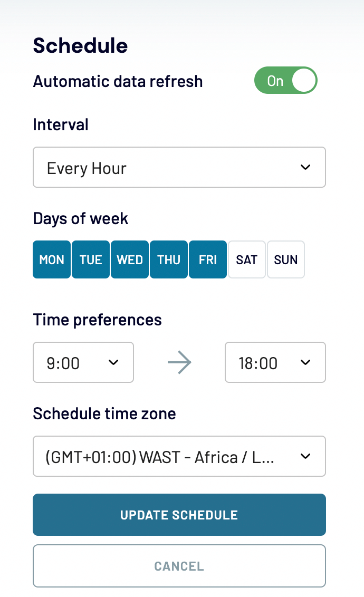The width and height of the screenshot is (364, 597).
Task: Click the Cancel button
Action: point(179,566)
